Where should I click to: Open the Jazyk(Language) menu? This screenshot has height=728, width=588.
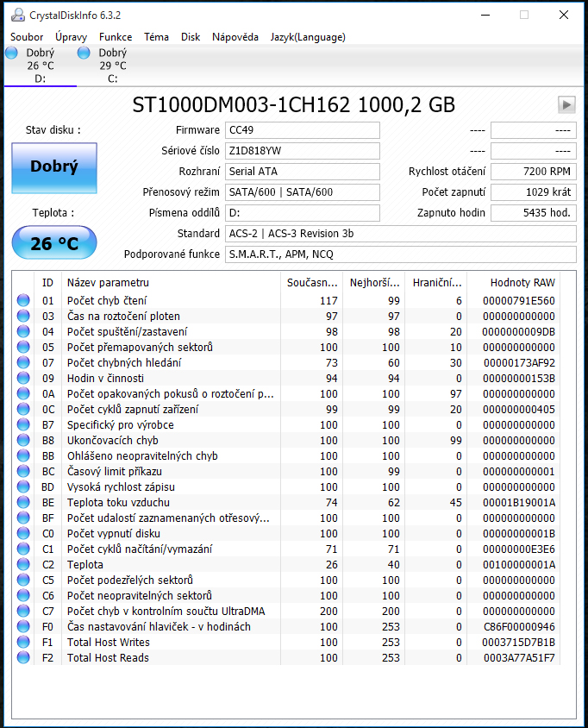(x=308, y=37)
